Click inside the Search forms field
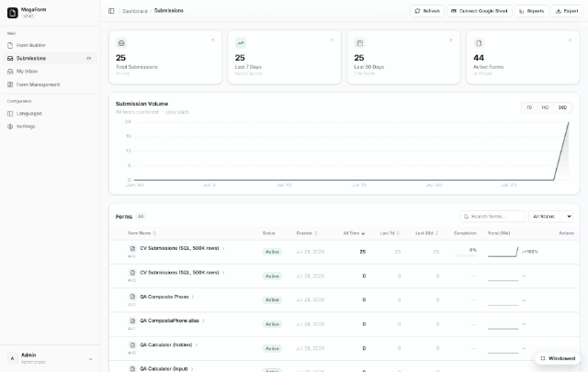The width and height of the screenshot is (588, 372). tap(492, 217)
